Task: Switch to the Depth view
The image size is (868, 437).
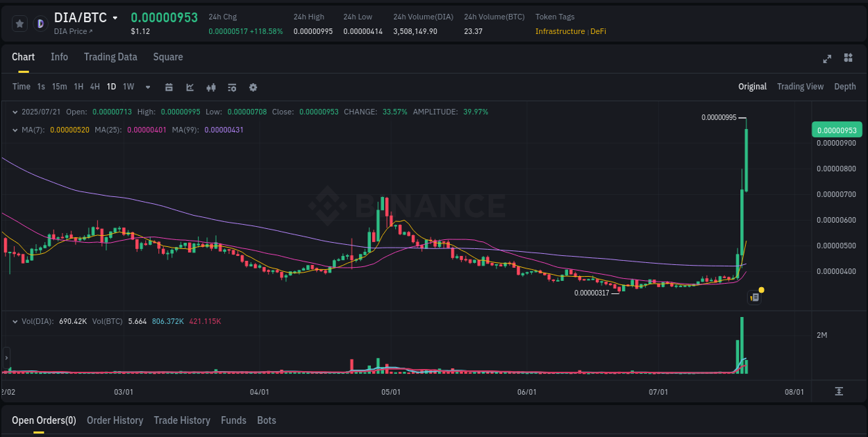Action: [x=845, y=87]
